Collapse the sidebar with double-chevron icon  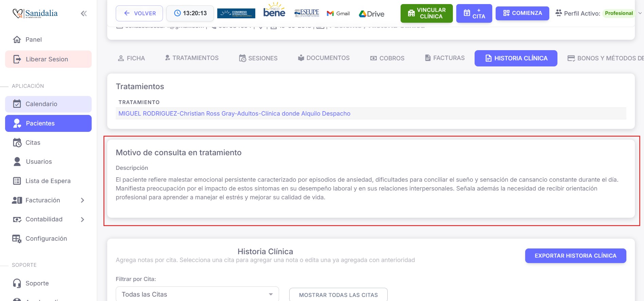pyautogui.click(x=84, y=14)
